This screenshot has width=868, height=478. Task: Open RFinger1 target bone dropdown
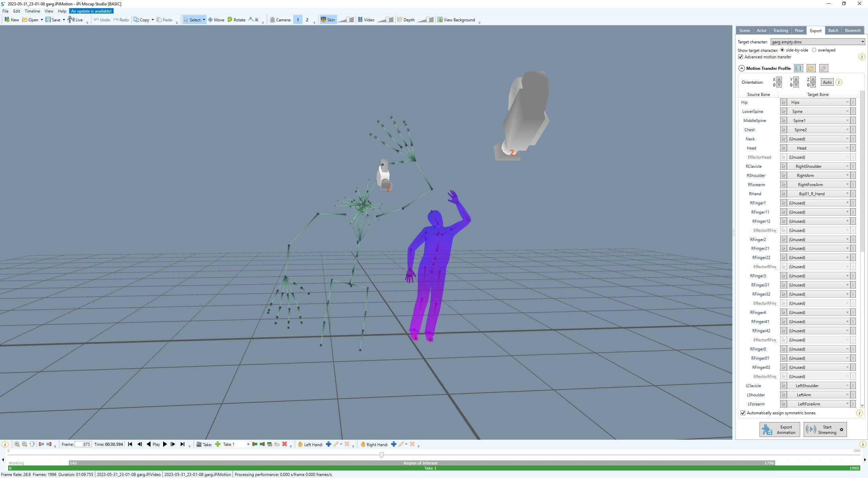pyautogui.click(x=818, y=203)
